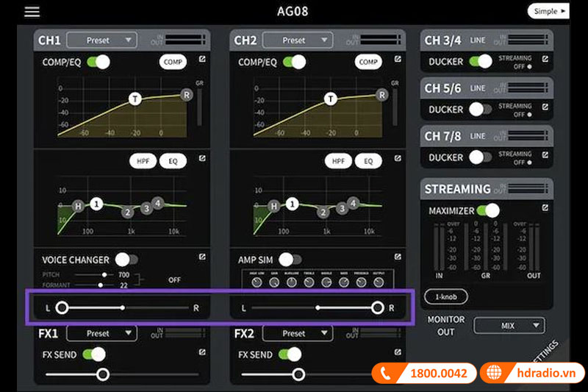Toggle FX2 FX SEND switch
588x392 pixels.
290,354
